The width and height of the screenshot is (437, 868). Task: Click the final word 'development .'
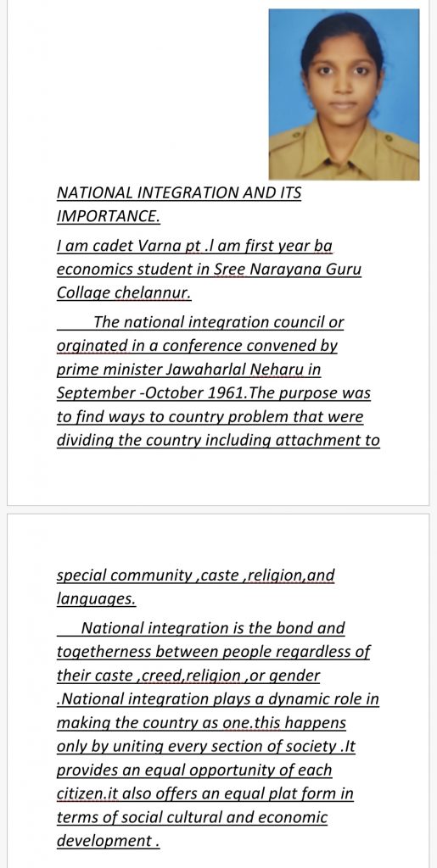pyautogui.click(x=109, y=841)
